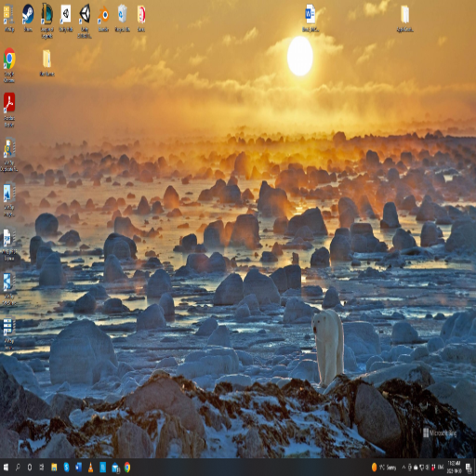Open Task View in the taskbar
Viewport: 476px width, 476px height.
coord(42,467)
